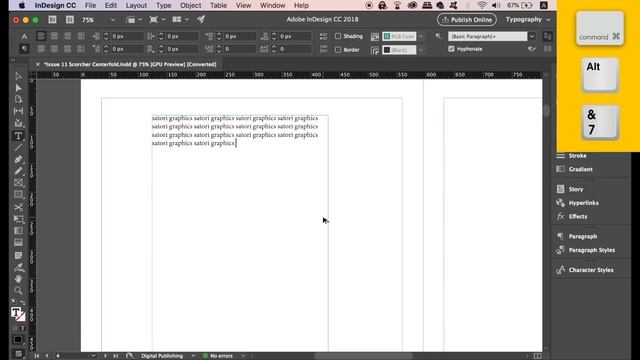The image size is (640, 360).
Task: Select the Type tool
Action: (x=18, y=136)
